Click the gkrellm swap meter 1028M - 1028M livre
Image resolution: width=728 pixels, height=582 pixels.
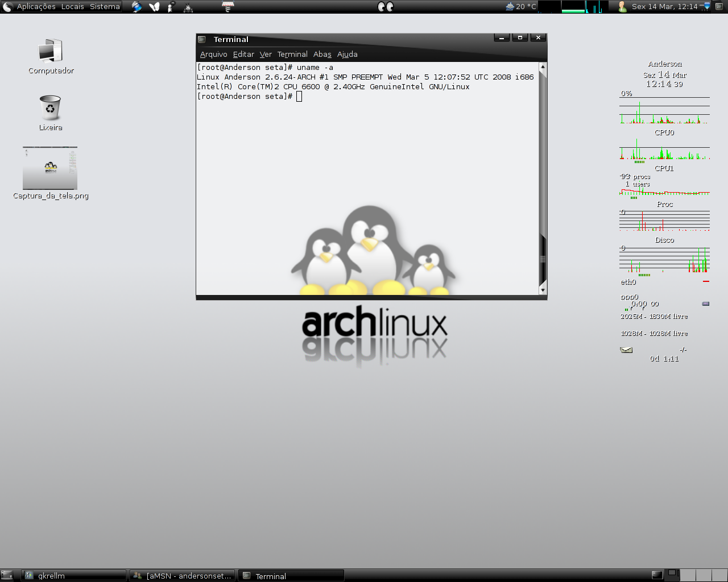tap(654, 333)
